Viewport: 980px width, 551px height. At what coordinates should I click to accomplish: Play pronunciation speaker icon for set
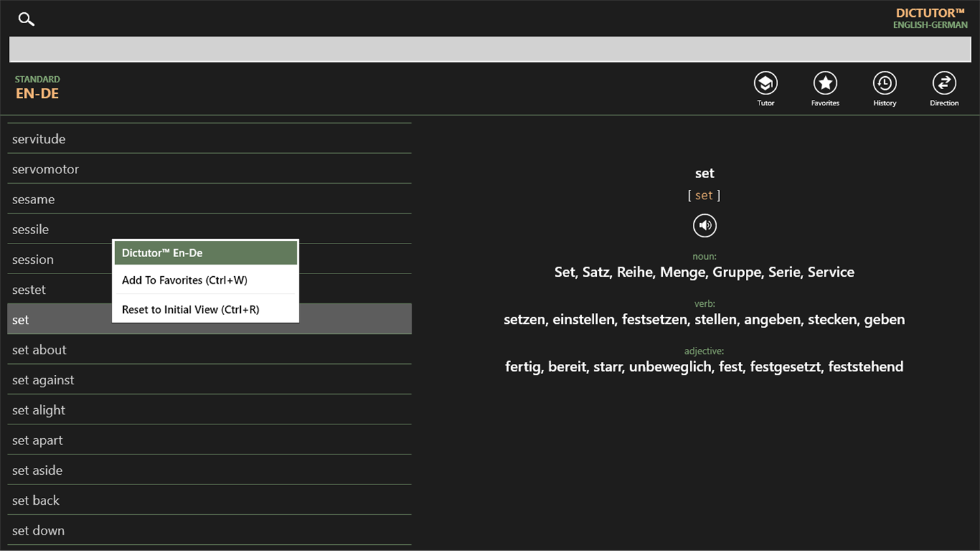pos(704,225)
